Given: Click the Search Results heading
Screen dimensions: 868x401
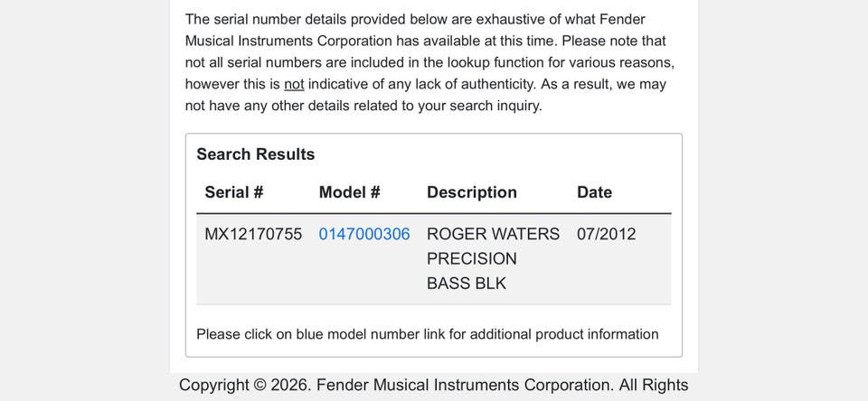Looking at the screenshot, I should pos(256,154).
